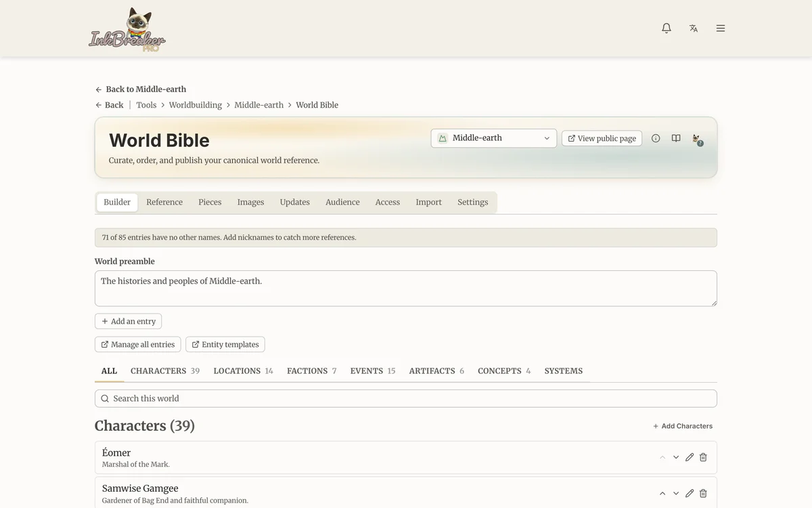
Task: Move Éomer entry up
Action: [x=662, y=457]
